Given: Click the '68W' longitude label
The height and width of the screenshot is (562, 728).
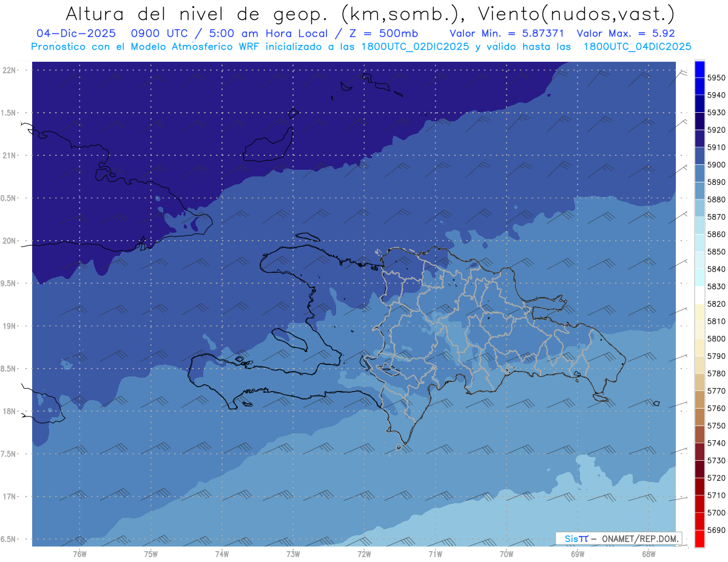Looking at the screenshot, I should (x=649, y=554).
